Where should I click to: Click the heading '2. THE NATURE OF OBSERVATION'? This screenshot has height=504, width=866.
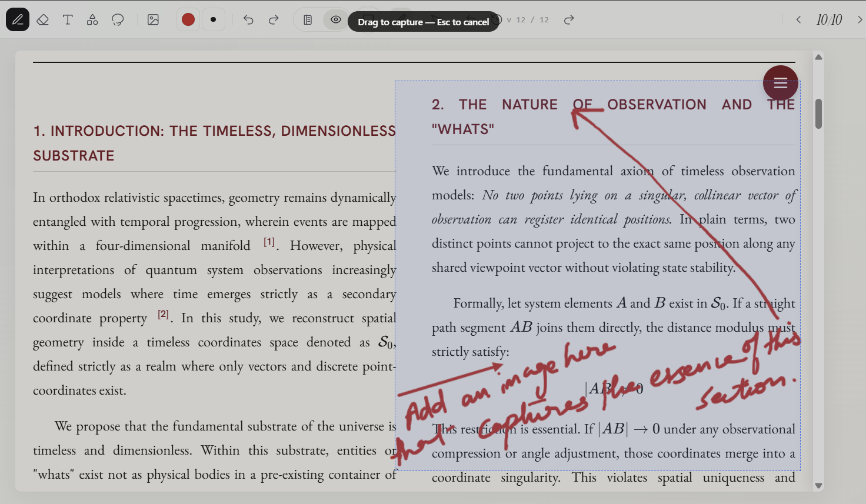click(569, 105)
